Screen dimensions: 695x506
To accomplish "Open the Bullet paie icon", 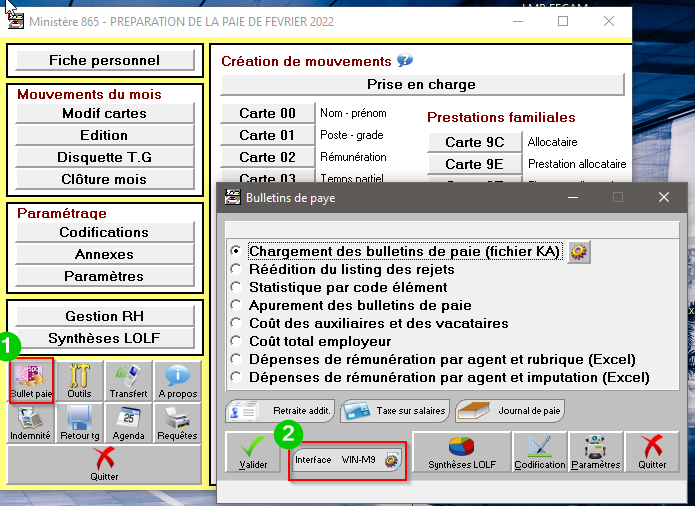I will point(31,381).
